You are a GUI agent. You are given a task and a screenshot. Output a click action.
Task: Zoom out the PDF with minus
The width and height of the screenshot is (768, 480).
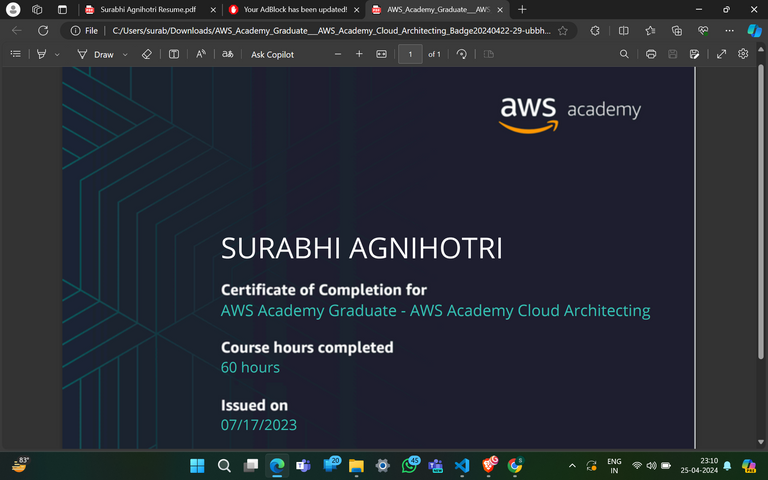[x=337, y=54]
